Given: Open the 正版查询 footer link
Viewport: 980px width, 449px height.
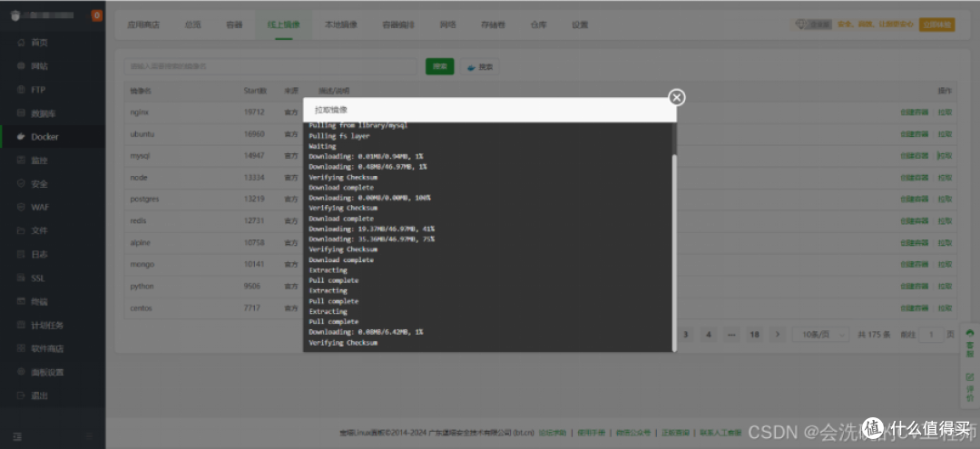Looking at the screenshot, I should [x=676, y=432].
